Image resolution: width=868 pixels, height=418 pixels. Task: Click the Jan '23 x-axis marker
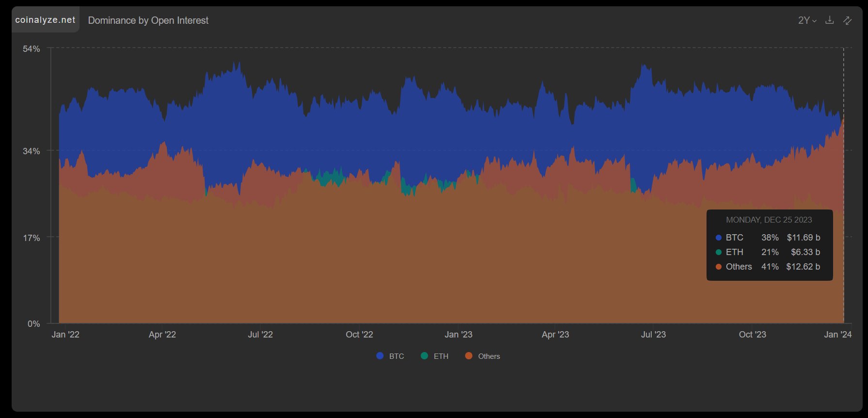[x=458, y=335]
